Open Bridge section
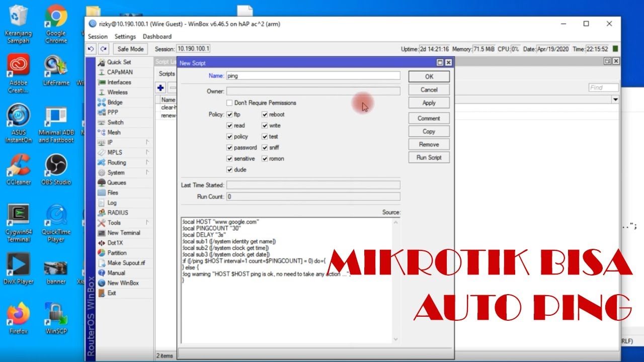 [115, 102]
